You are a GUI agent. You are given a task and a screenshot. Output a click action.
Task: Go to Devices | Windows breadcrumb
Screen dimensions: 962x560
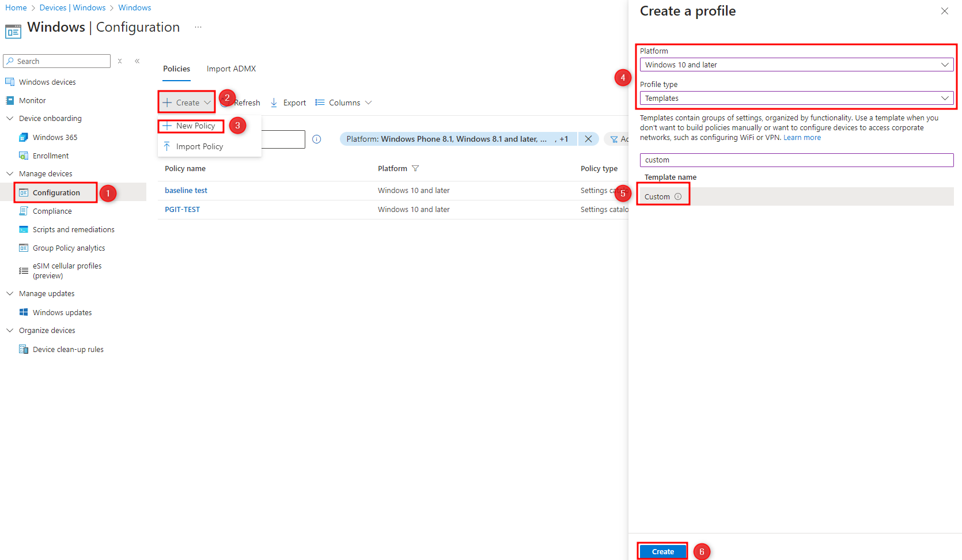(73, 7)
